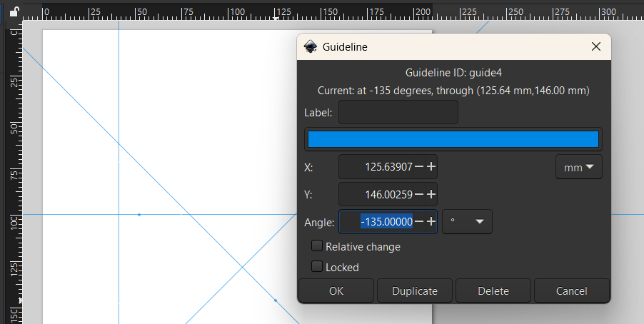Enable the Locked checkbox
This screenshot has width=644, height=324.
[317, 266]
